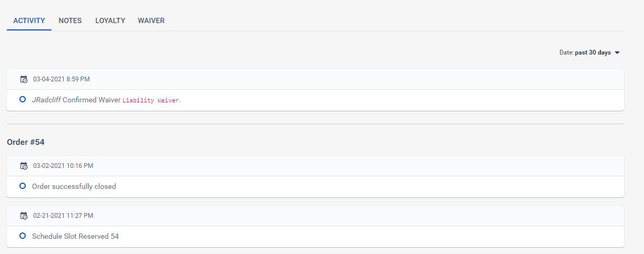Select the ACTIVITY tab
This screenshot has height=254, width=644.
[x=29, y=20]
